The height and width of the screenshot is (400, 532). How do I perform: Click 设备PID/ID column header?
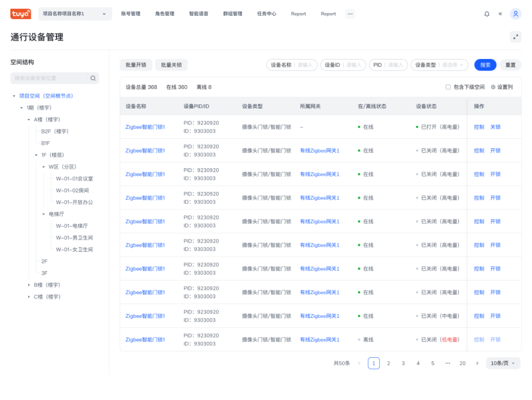[x=197, y=106]
